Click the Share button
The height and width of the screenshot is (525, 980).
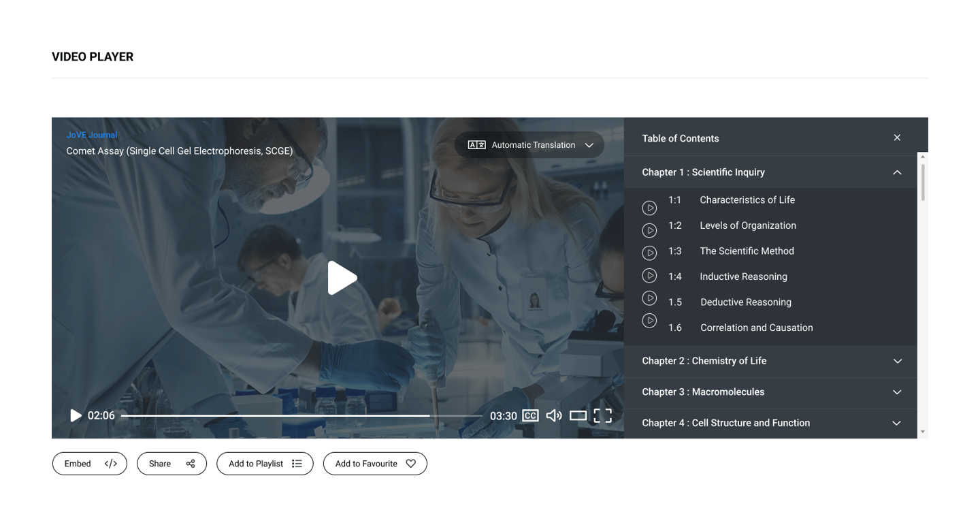pos(171,464)
